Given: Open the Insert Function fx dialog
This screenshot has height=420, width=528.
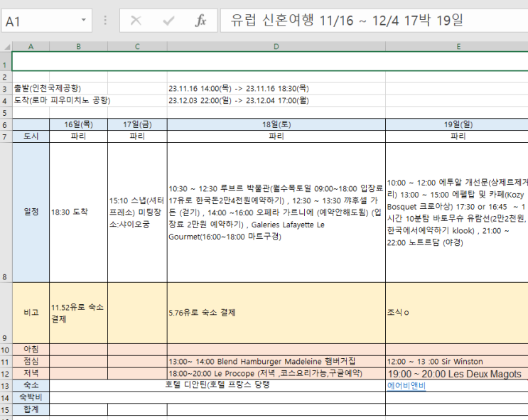Looking at the screenshot, I should click(x=200, y=21).
